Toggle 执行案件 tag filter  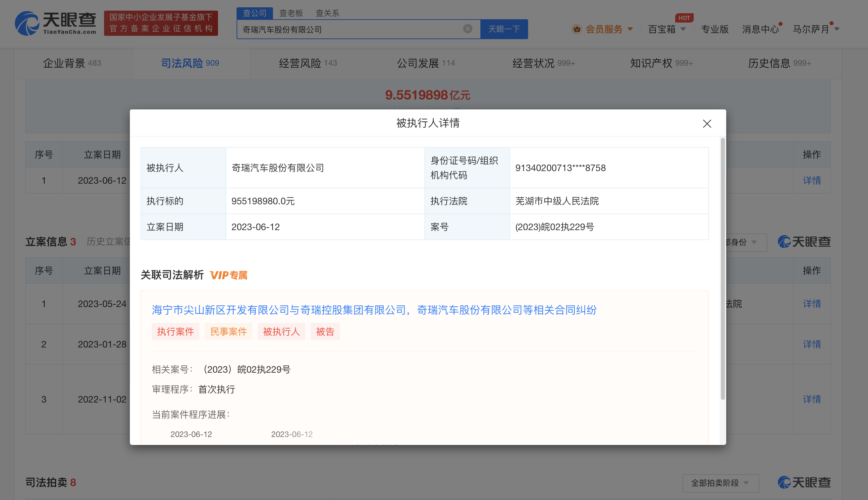(174, 332)
